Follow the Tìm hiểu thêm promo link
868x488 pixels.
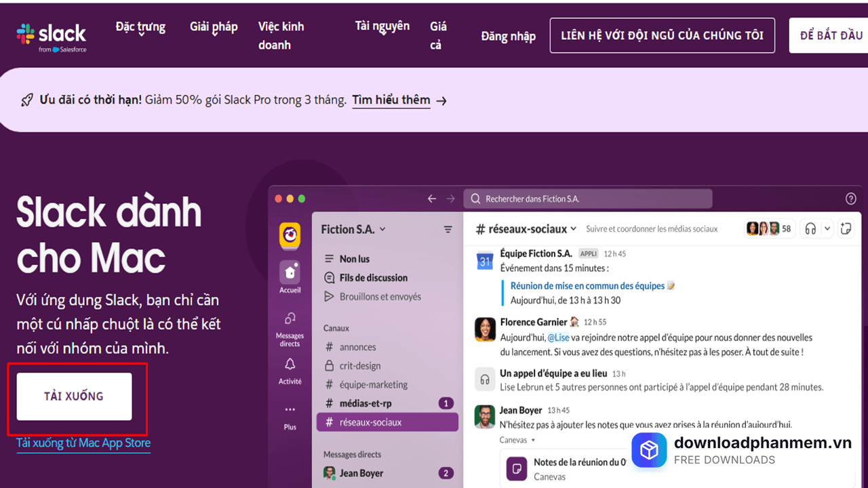coord(391,100)
